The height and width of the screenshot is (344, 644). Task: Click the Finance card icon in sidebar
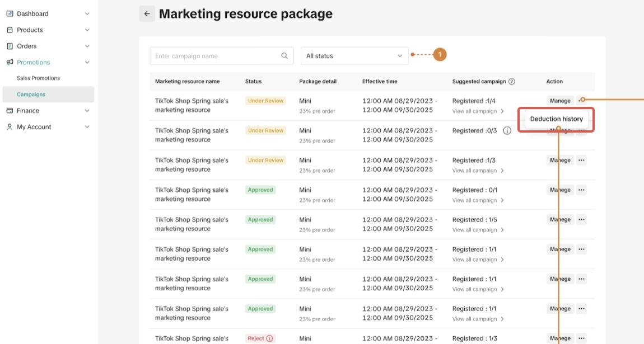tap(10, 111)
